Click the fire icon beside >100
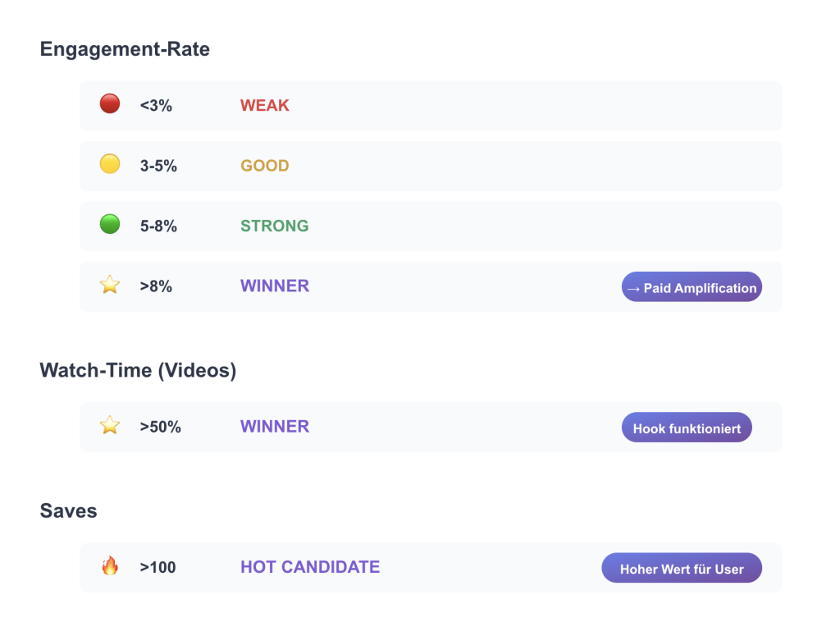Screen dimensions: 840x627 (x=110, y=566)
